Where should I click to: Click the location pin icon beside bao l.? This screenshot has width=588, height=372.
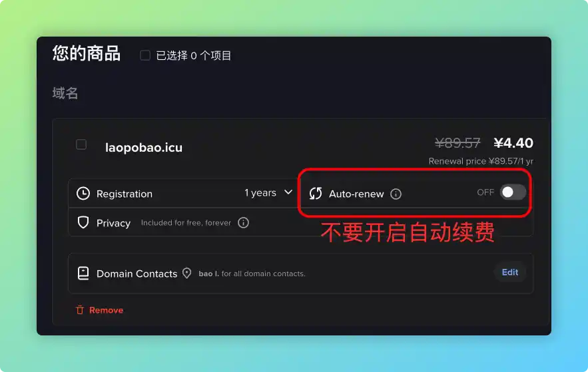pos(187,274)
